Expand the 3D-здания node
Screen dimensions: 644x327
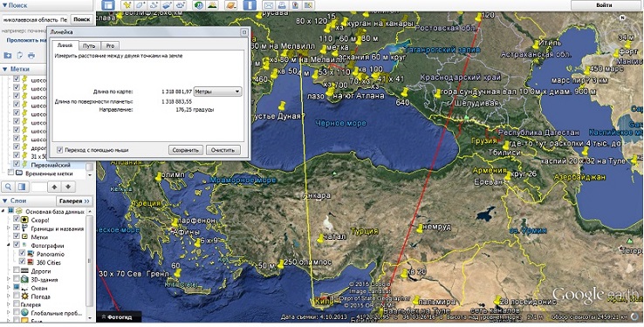[x=9, y=279]
